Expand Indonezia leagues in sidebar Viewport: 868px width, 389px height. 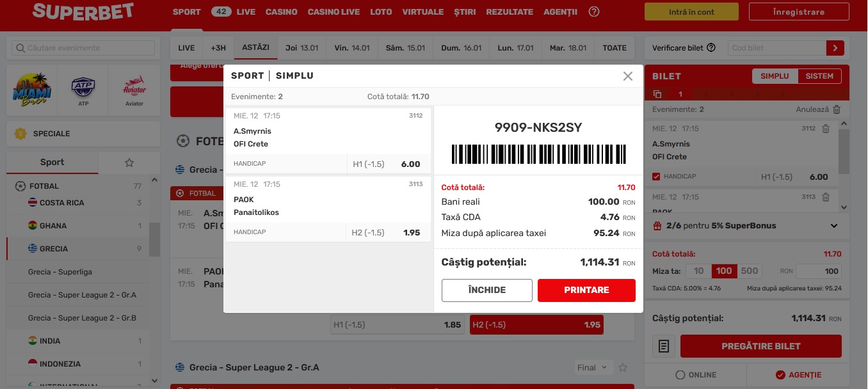tap(78, 364)
